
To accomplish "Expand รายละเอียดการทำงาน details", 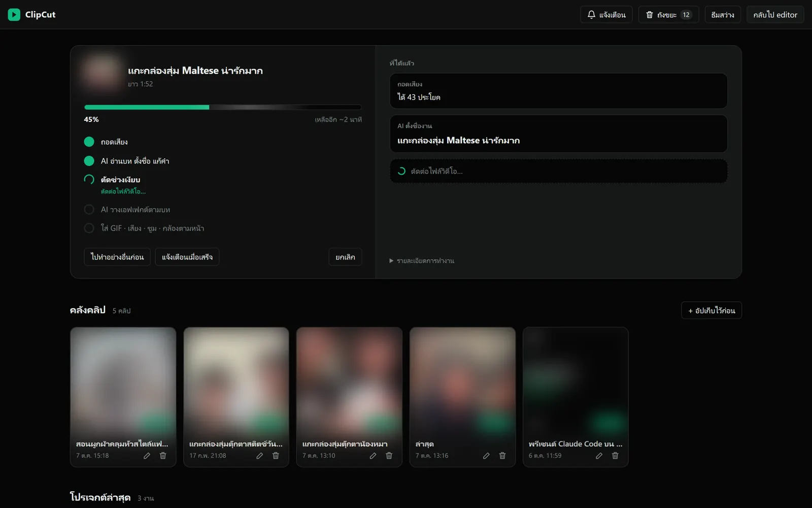I will 422,261.
